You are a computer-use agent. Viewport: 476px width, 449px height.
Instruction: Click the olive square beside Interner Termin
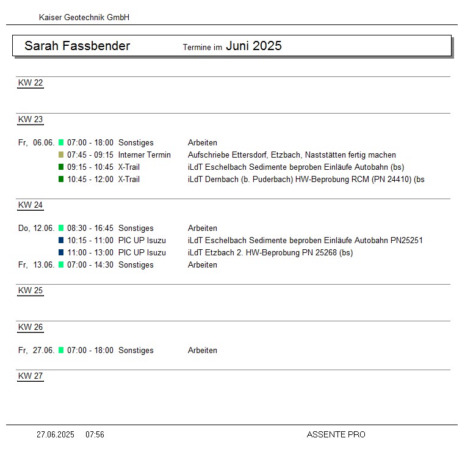click(x=61, y=155)
